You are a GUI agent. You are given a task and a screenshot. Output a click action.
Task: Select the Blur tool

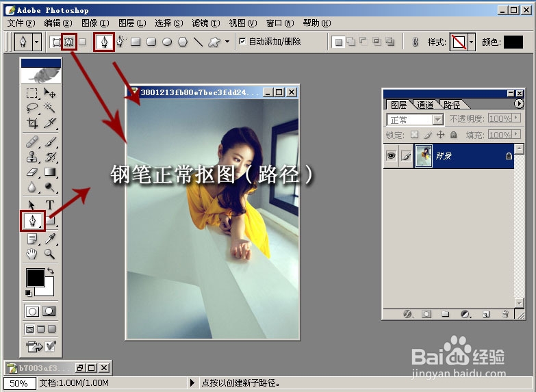click(31, 187)
